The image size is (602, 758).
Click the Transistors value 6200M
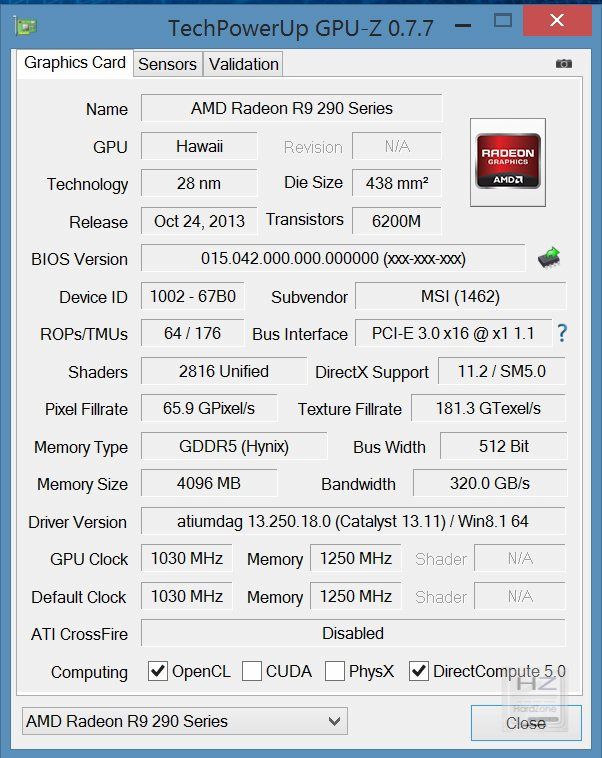[x=396, y=221]
